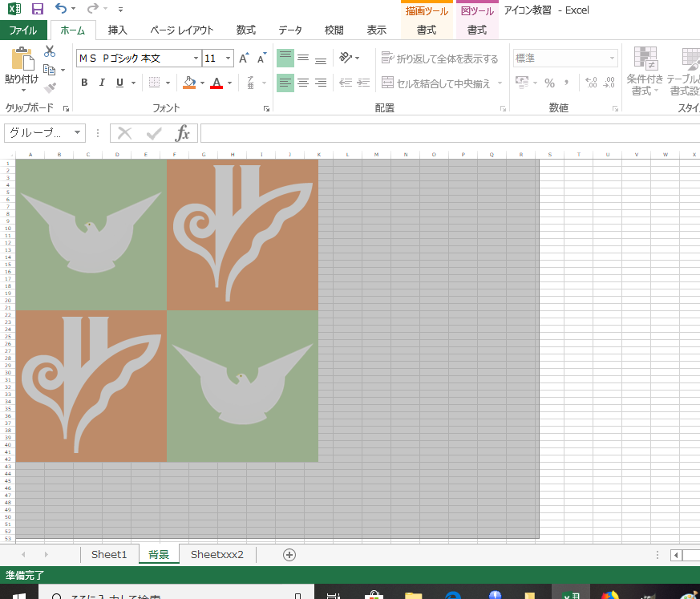Screen dimensions: 700x599
Task: Apply comma style with the , icon
Action: pyautogui.click(x=567, y=83)
